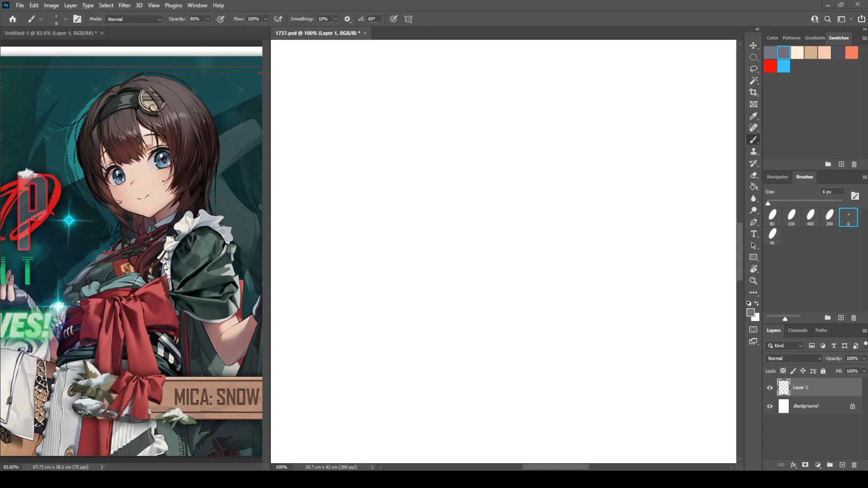This screenshot has height=488, width=868.
Task: Toggle the Brush Settings panel button
Action: click(x=77, y=19)
